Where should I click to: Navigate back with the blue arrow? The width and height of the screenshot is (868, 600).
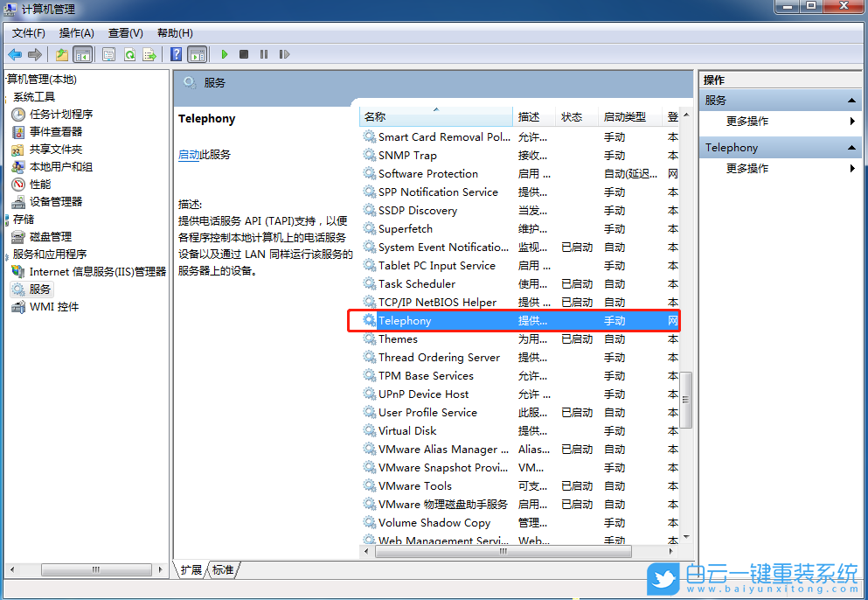click(15, 54)
